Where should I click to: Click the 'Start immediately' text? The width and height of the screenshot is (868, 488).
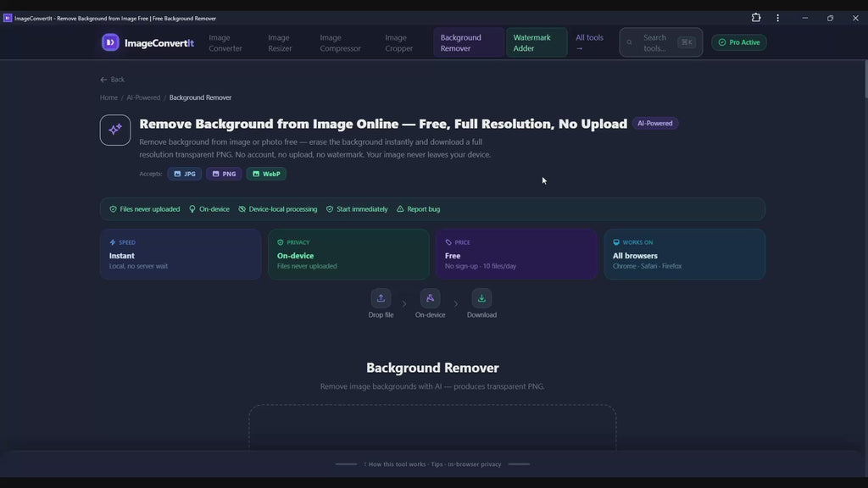(x=362, y=209)
